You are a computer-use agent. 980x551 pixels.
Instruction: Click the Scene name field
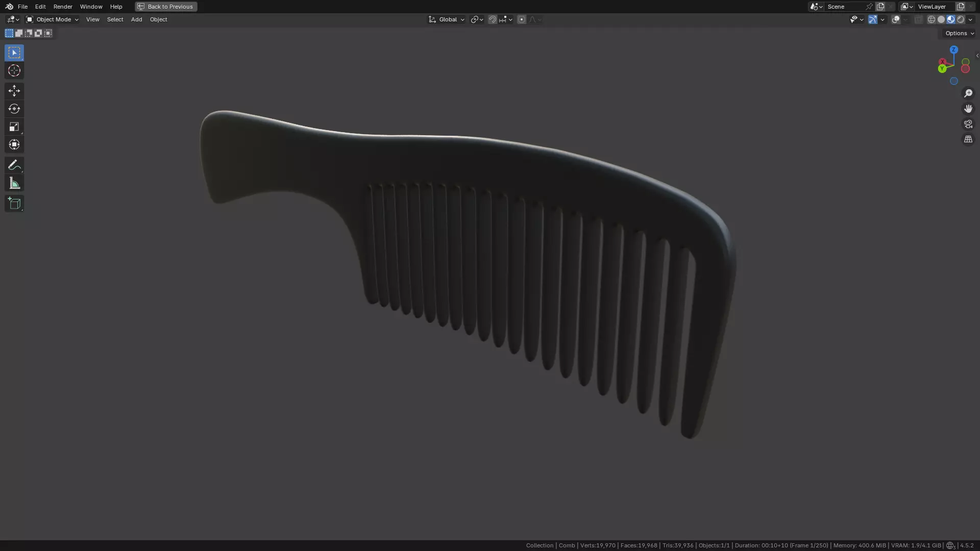(844, 7)
